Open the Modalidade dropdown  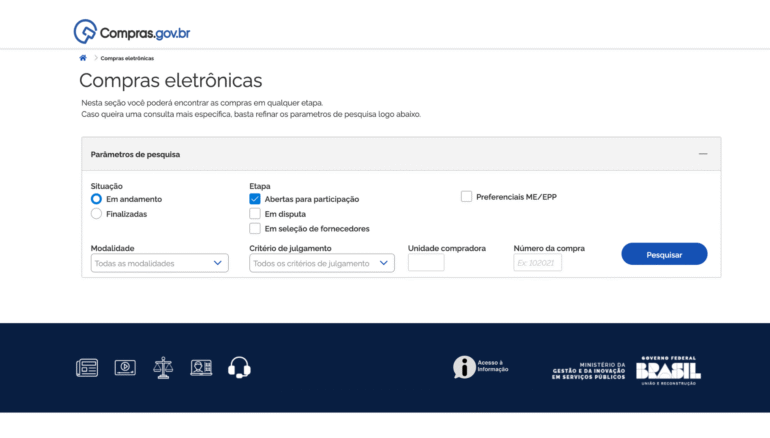tap(159, 263)
